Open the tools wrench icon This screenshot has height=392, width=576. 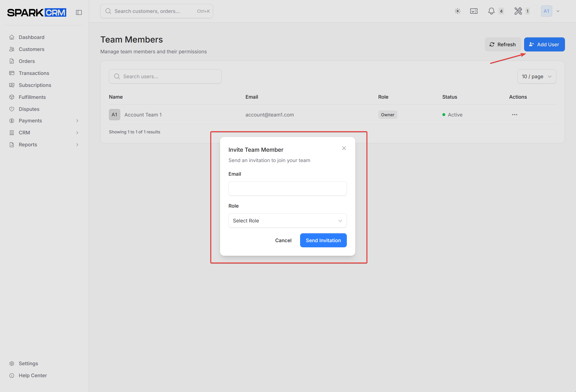click(518, 11)
